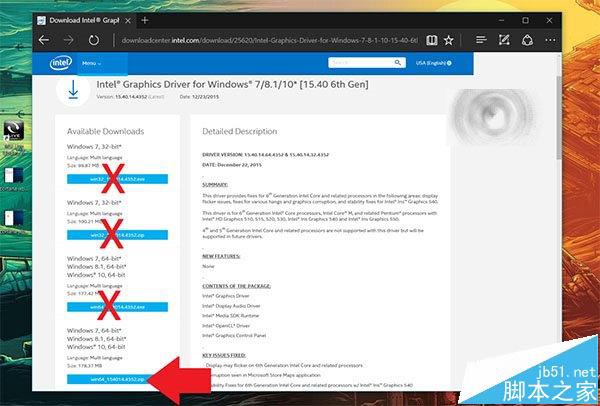Select the Download Intel® Graphics tab
The image size is (600, 406).
tap(84, 21)
